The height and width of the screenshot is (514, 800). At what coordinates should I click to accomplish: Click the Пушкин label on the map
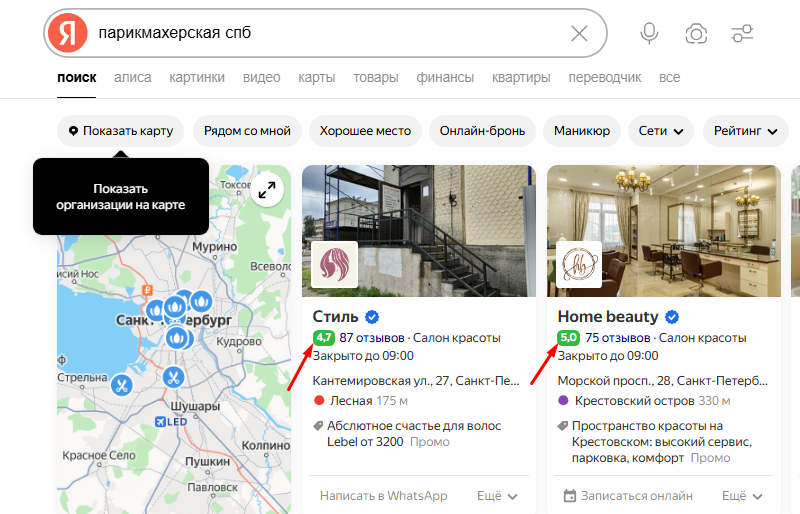(207, 461)
